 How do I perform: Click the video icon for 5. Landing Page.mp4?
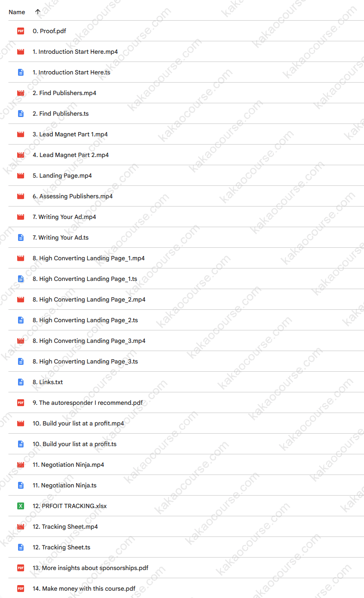tap(21, 176)
